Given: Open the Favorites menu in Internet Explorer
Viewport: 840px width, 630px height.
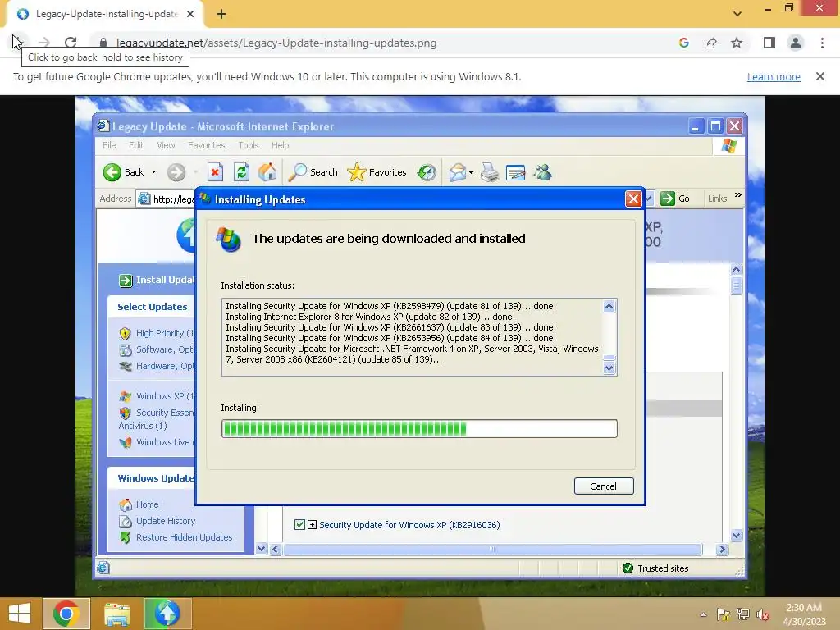Looking at the screenshot, I should pos(206,145).
